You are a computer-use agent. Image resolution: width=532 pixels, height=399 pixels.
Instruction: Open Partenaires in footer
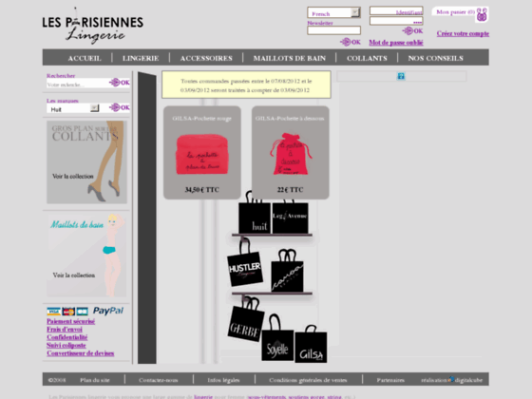point(390,380)
